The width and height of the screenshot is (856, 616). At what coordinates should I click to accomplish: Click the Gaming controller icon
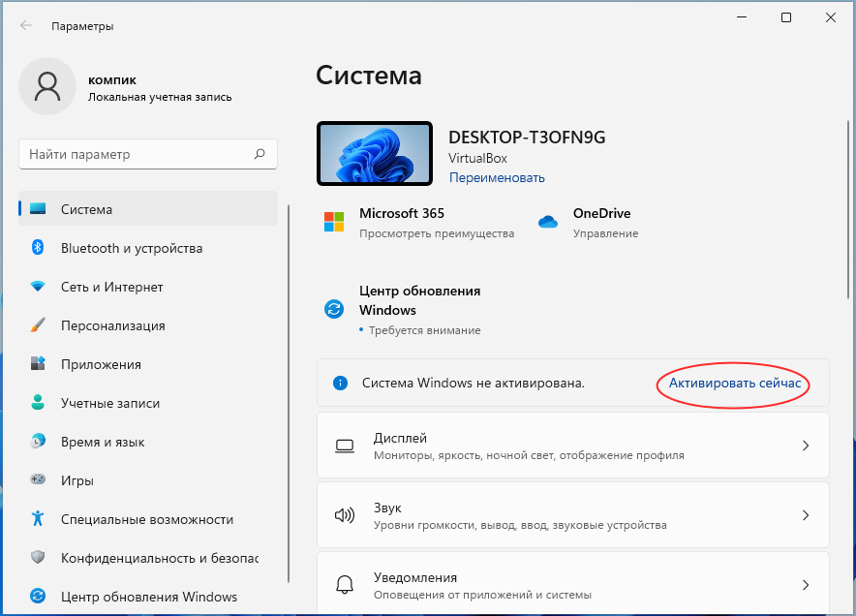click(x=38, y=479)
